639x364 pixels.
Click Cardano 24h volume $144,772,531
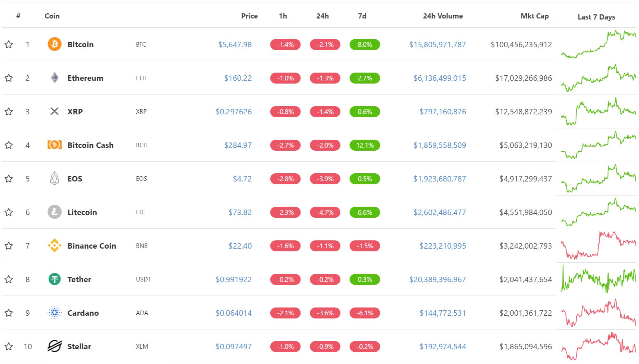click(443, 313)
